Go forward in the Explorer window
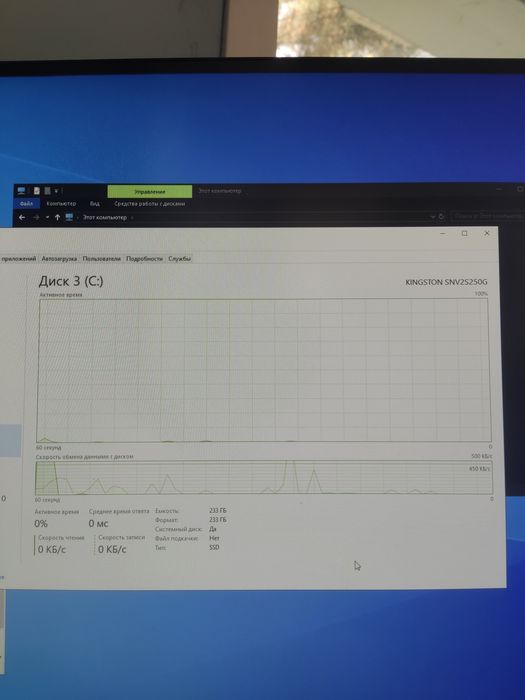The width and height of the screenshot is (525, 700). point(36,217)
